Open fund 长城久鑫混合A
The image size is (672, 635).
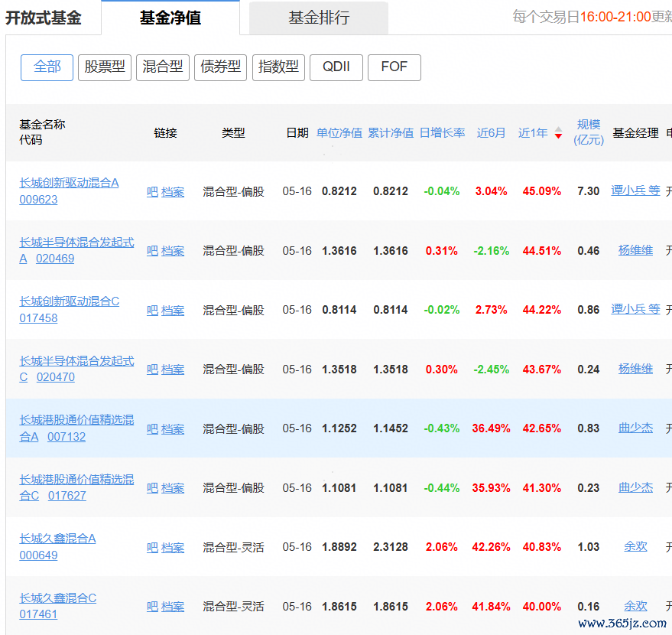coord(57,539)
